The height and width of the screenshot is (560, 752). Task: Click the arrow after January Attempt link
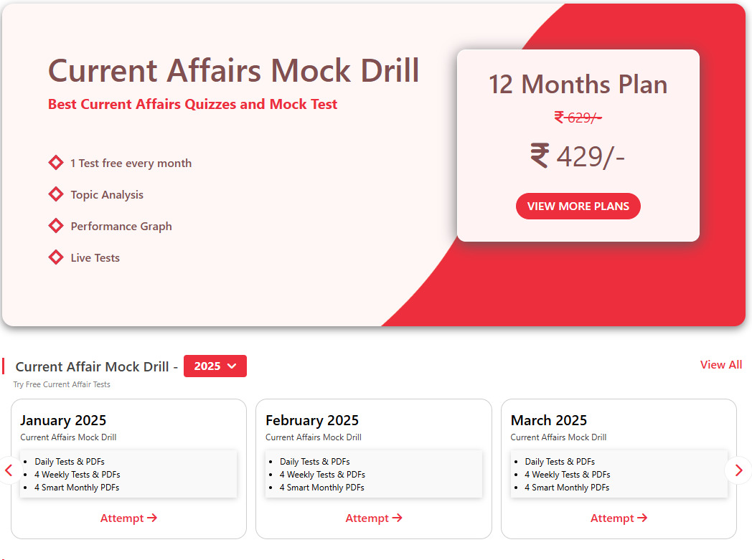point(152,518)
